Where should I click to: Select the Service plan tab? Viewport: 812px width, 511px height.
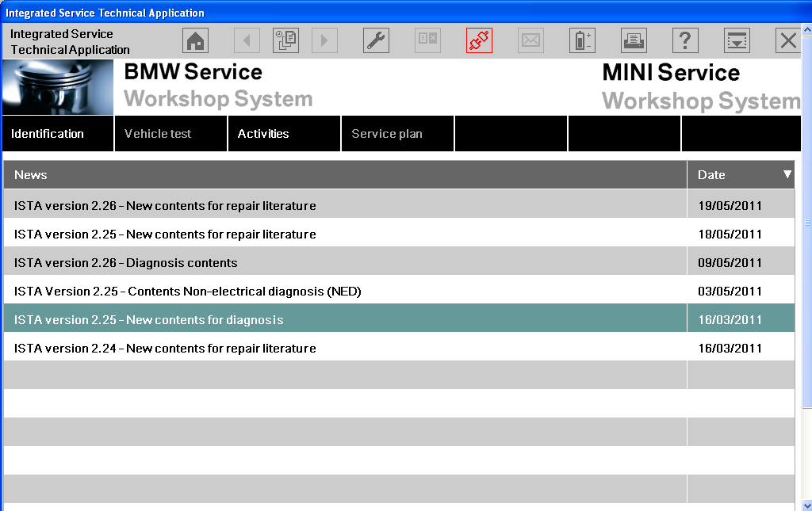[x=398, y=133]
